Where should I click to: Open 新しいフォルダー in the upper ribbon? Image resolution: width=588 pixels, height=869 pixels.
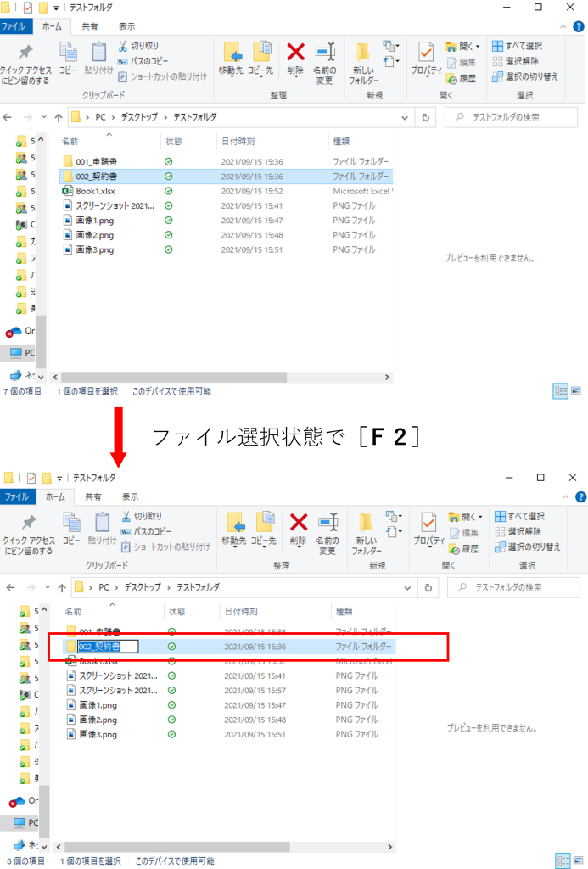(x=363, y=63)
